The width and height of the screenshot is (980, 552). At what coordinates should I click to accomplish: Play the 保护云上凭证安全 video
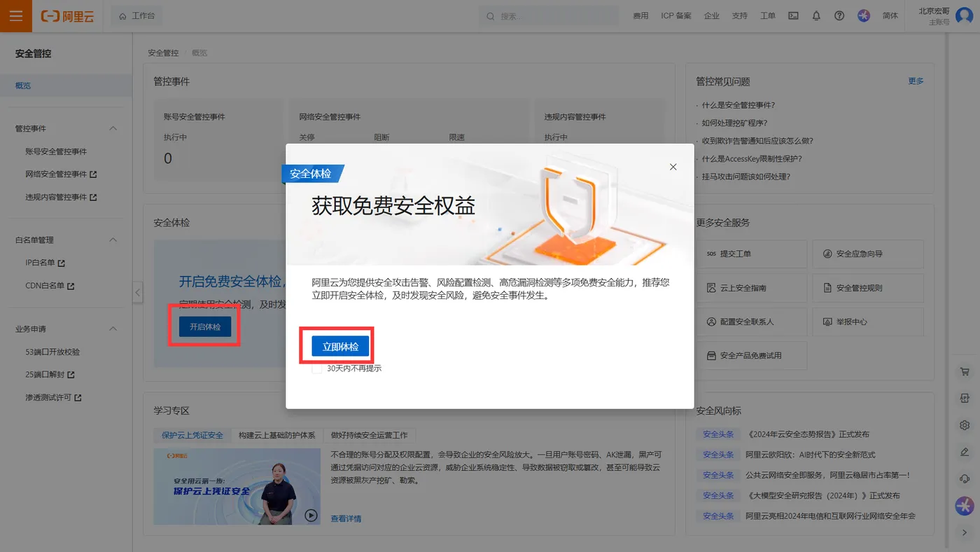311,516
